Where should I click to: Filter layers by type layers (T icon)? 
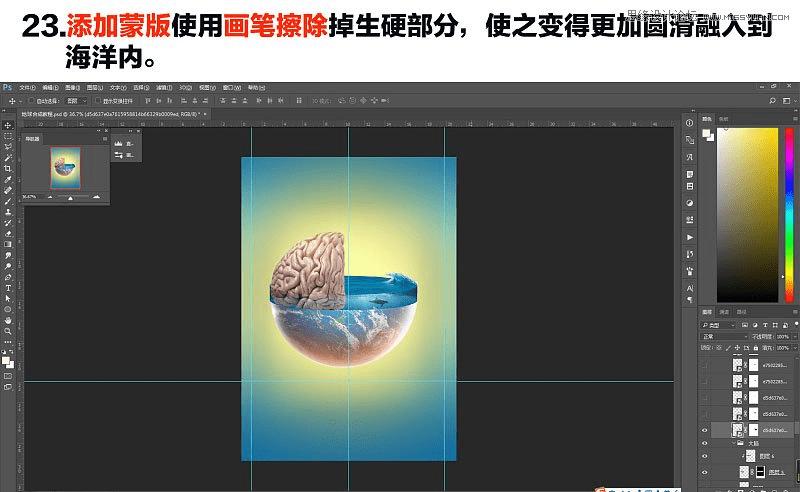coord(765,325)
